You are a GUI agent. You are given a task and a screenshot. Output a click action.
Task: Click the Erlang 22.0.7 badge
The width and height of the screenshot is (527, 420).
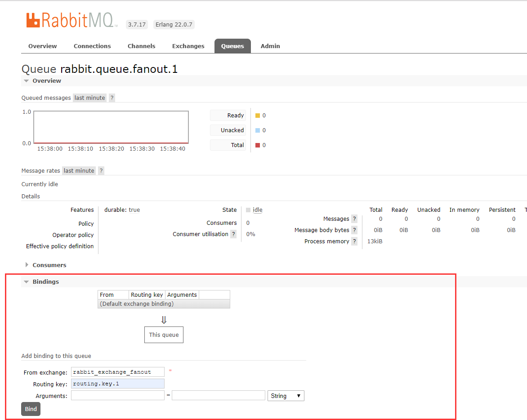click(x=174, y=25)
